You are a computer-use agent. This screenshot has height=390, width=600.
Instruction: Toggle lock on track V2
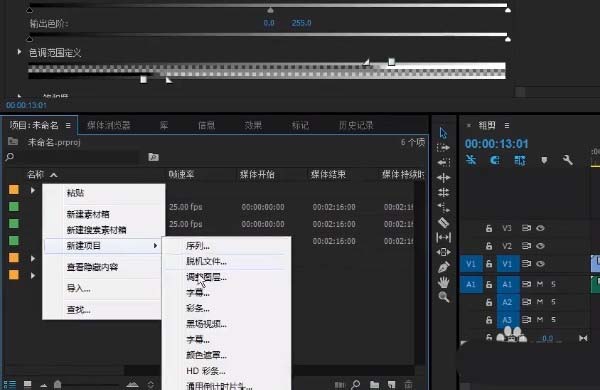coord(489,246)
